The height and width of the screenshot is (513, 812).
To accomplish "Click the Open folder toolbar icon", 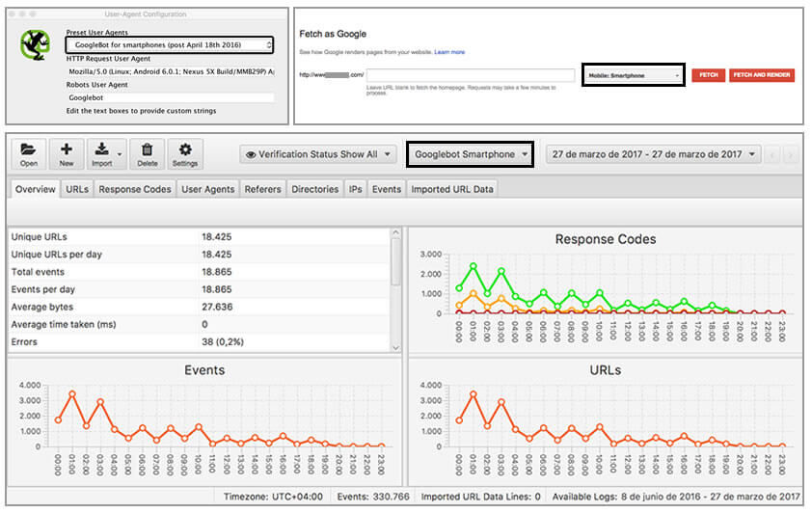I will tap(29, 153).
